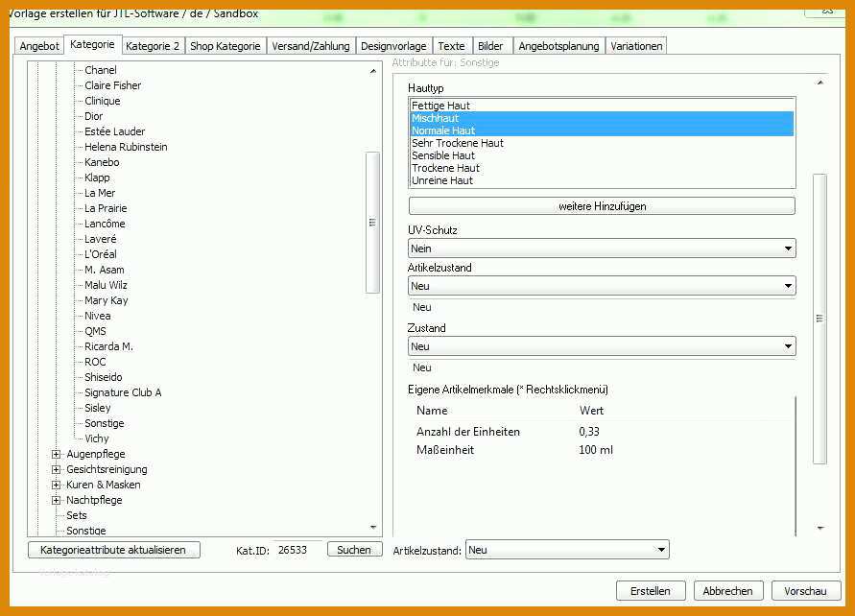Click the Suchen button

click(354, 550)
